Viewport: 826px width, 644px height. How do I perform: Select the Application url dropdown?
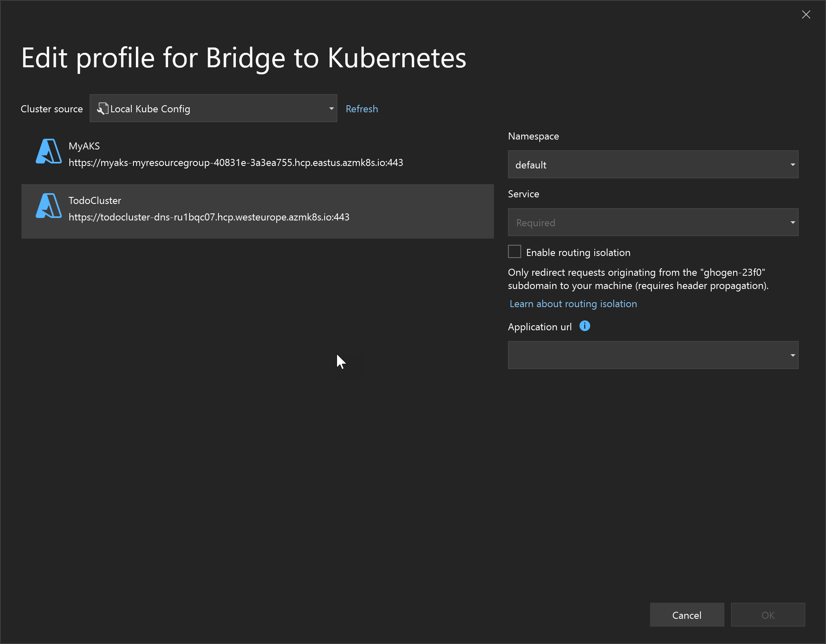(x=653, y=355)
